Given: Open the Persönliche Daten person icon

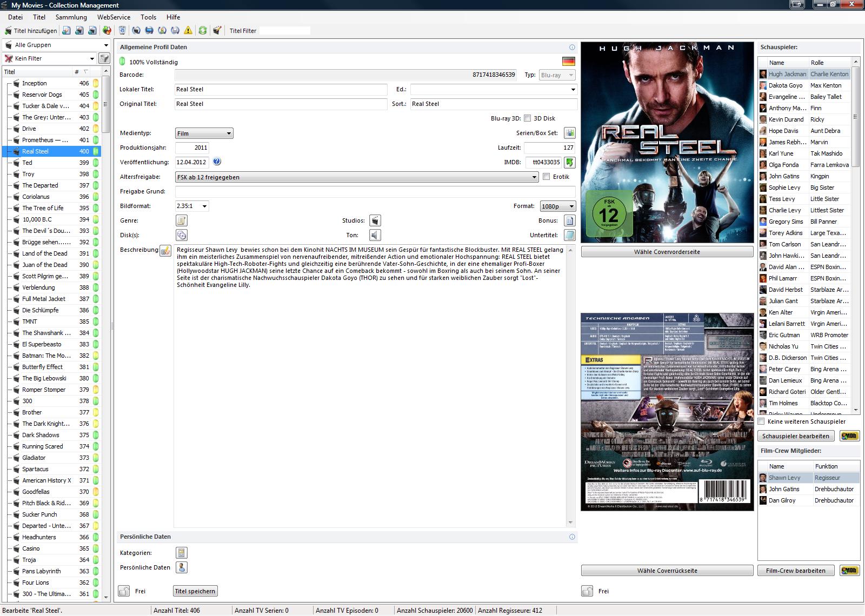Looking at the screenshot, I should point(182,567).
